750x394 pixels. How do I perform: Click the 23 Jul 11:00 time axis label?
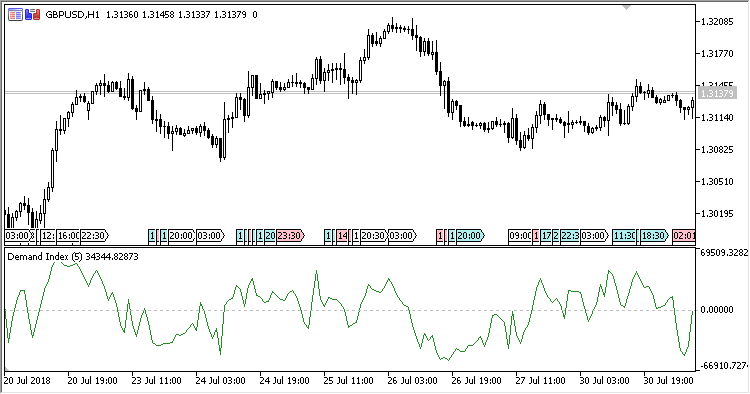tap(156, 381)
